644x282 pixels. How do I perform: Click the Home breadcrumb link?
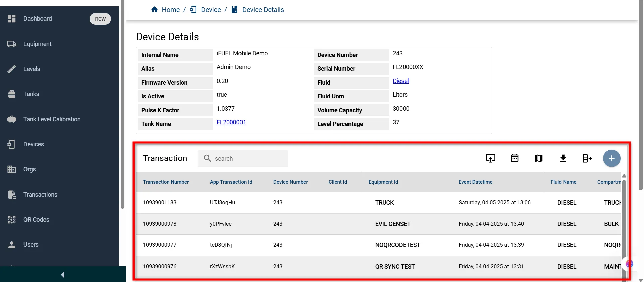point(171,10)
